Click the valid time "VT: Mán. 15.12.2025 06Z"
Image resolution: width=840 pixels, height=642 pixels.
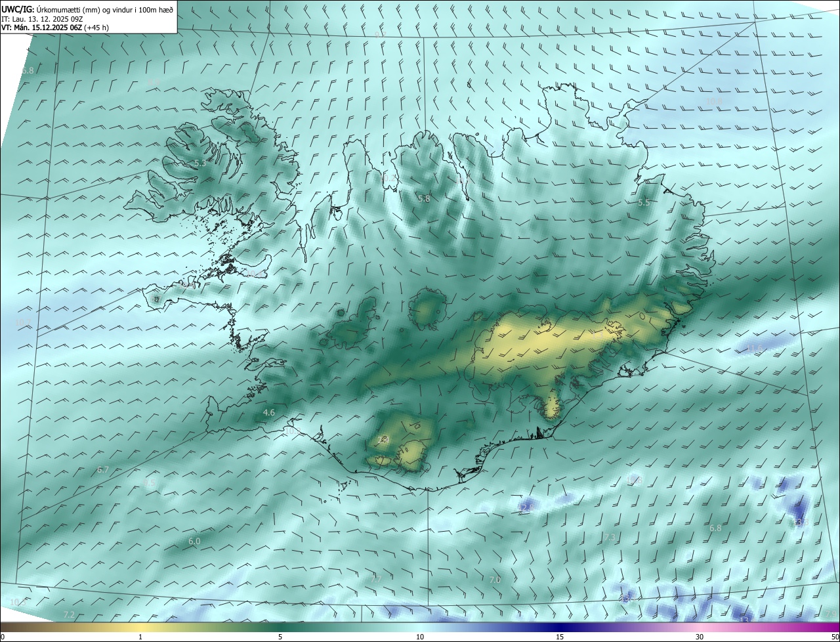coord(41,28)
